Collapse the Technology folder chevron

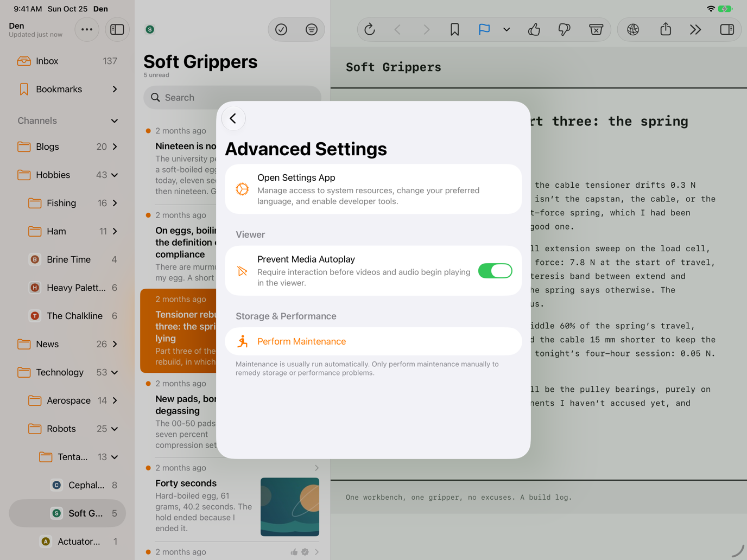click(x=115, y=372)
